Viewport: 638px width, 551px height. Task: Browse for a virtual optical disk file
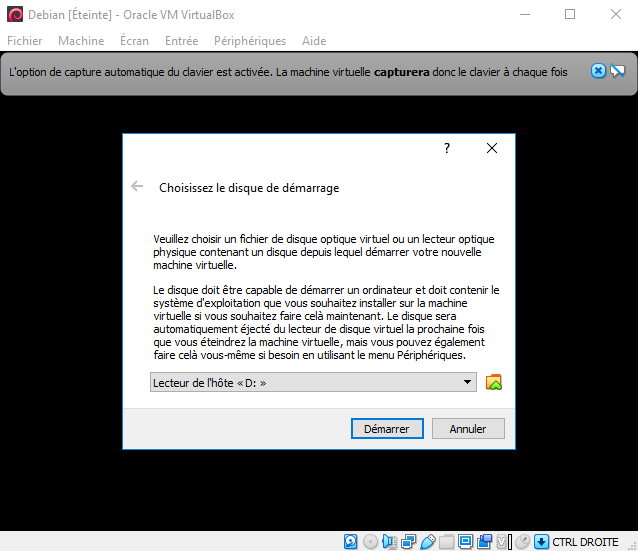tap(494, 382)
